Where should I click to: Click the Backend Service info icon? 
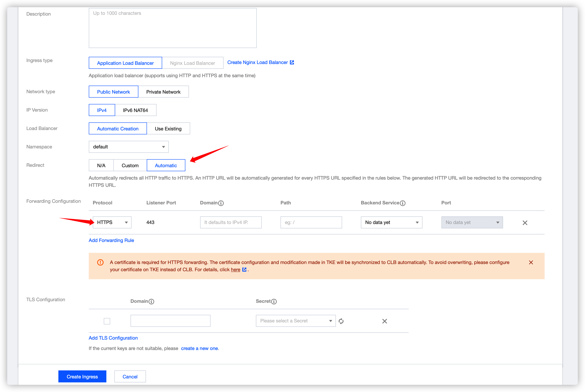click(403, 203)
